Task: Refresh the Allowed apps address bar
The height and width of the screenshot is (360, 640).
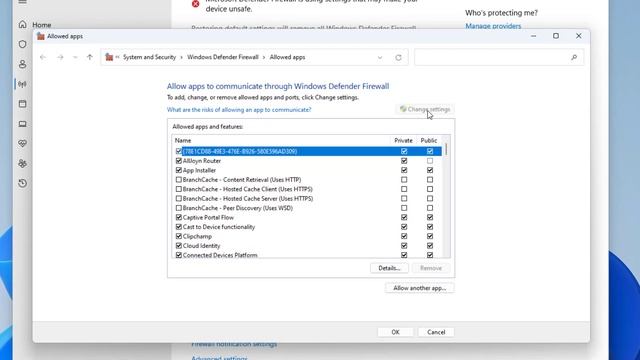Action: point(398,58)
